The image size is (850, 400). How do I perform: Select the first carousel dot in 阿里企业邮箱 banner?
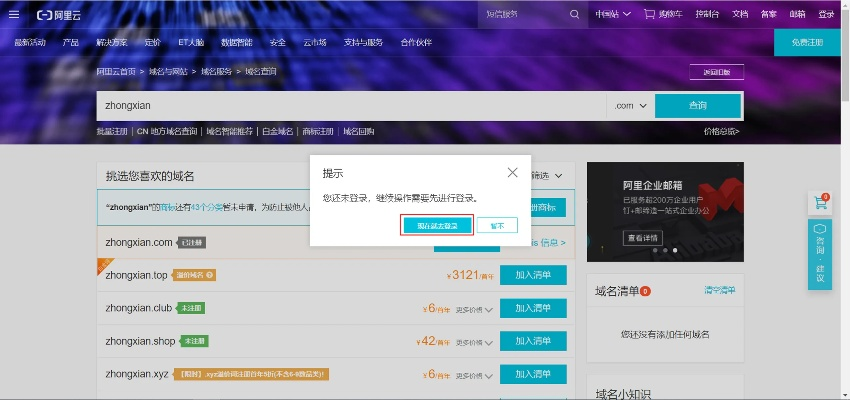coord(655,250)
